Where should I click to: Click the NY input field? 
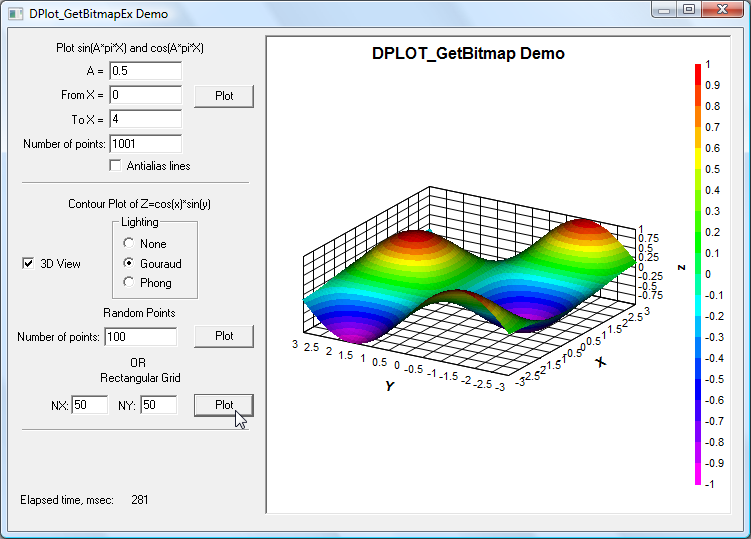[159, 405]
